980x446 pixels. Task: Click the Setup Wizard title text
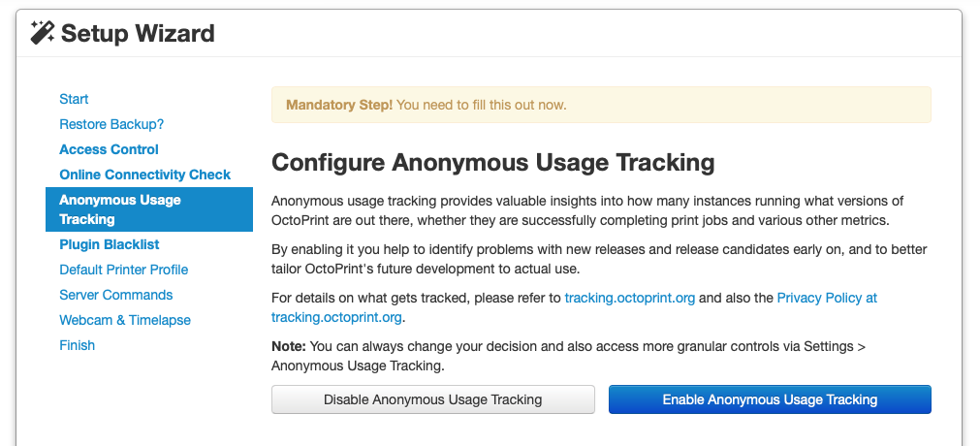(x=138, y=34)
